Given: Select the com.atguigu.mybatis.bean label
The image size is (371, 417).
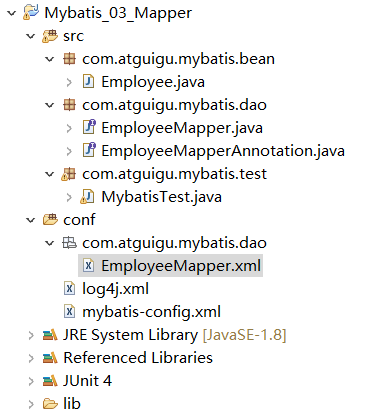Looking at the screenshot, I should point(178,59).
